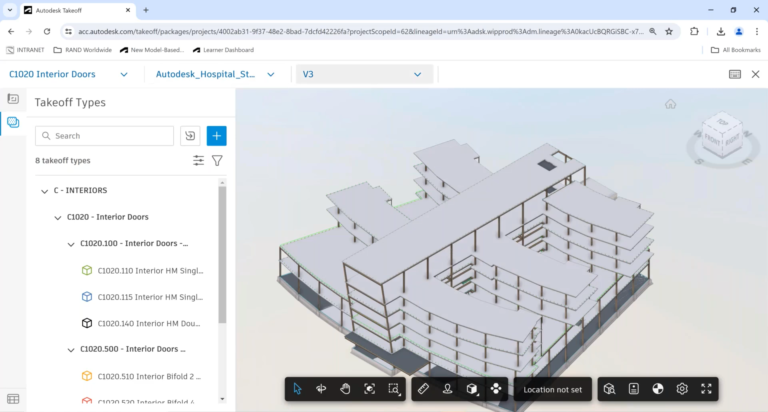Select the Autodesk Takeoff browser tab

[78, 10]
